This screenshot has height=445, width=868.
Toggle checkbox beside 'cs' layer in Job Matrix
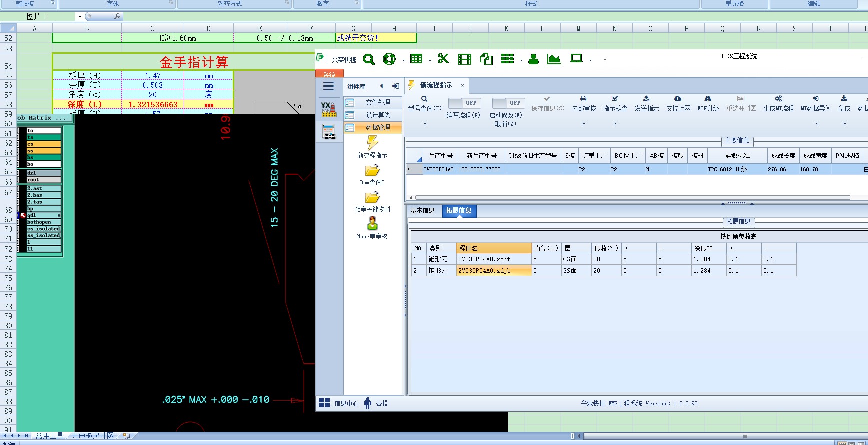(18, 144)
